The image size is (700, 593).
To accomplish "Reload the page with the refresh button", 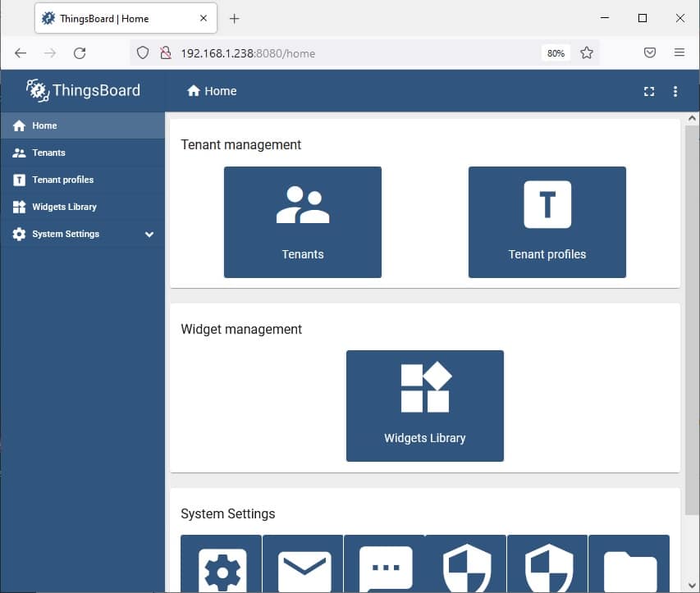I will tap(79, 52).
